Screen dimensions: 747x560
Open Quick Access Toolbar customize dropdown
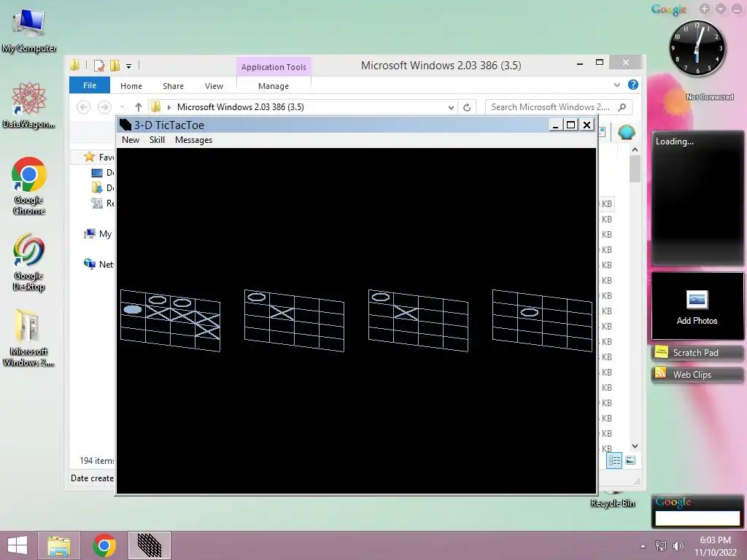click(128, 66)
